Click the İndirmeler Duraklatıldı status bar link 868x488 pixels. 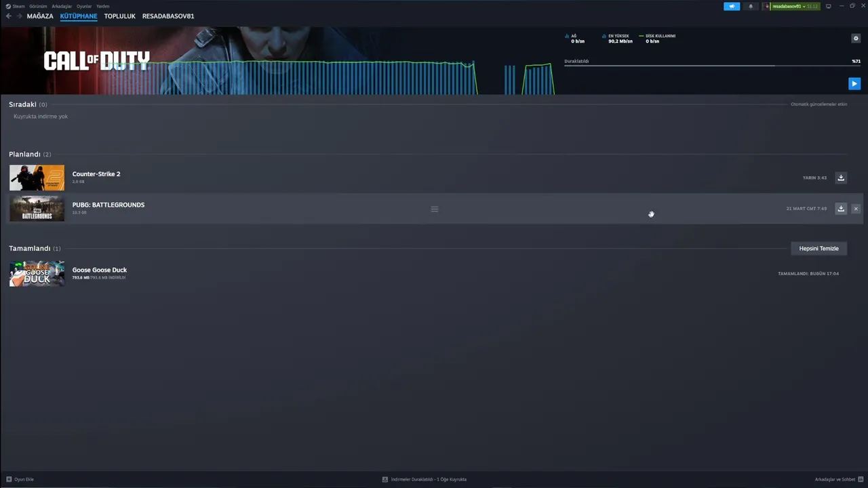pyautogui.click(x=425, y=479)
